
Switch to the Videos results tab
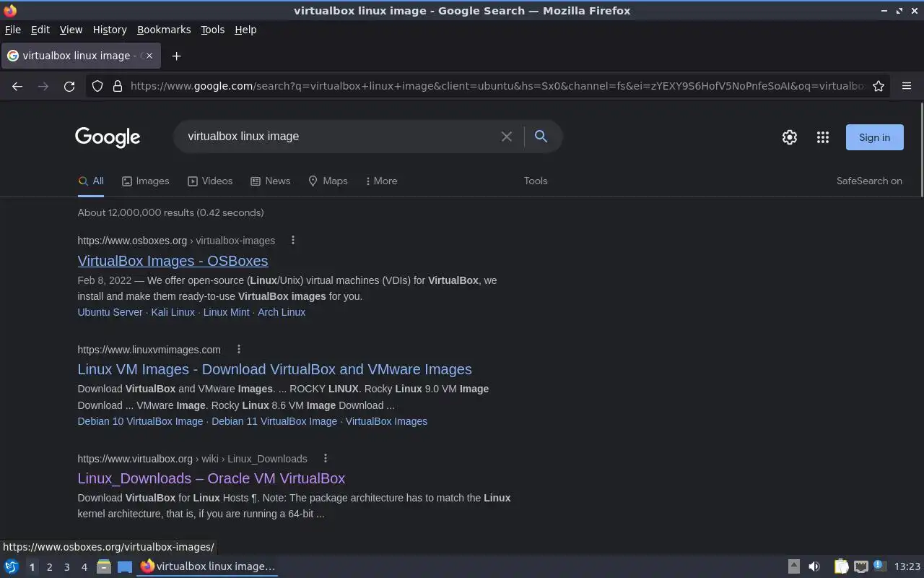210,181
